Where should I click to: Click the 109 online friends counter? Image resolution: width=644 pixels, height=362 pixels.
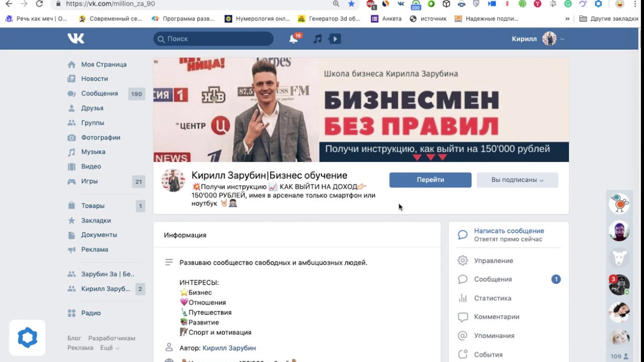point(619,356)
